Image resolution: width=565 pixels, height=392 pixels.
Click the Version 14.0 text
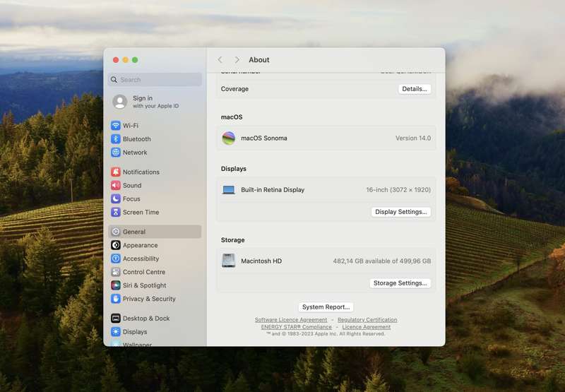pyautogui.click(x=413, y=138)
